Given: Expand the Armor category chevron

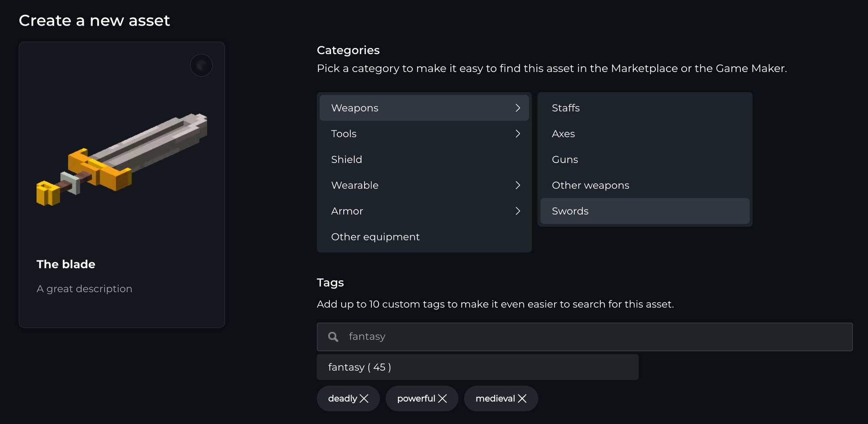Looking at the screenshot, I should tap(518, 211).
